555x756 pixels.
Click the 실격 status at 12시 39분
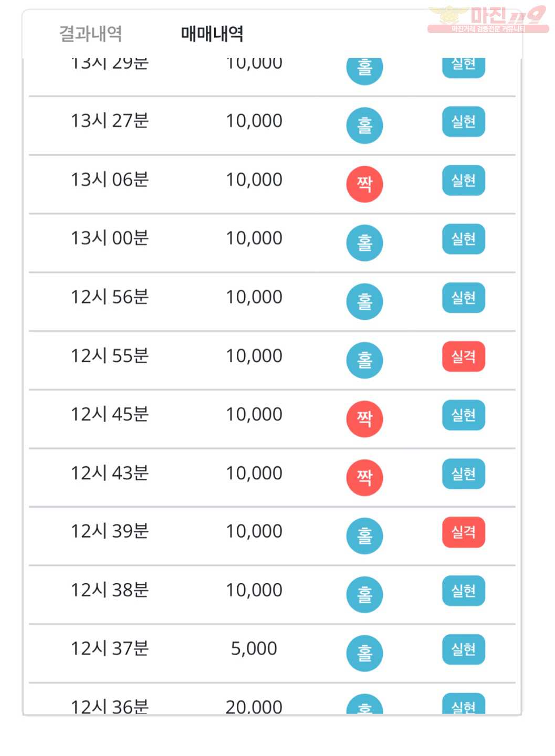click(x=463, y=532)
